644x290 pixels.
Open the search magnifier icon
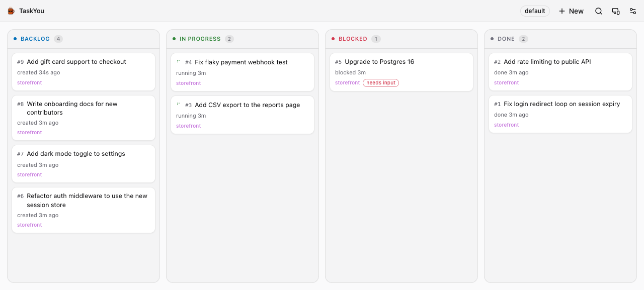pyautogui.click(x=599, y=11)
